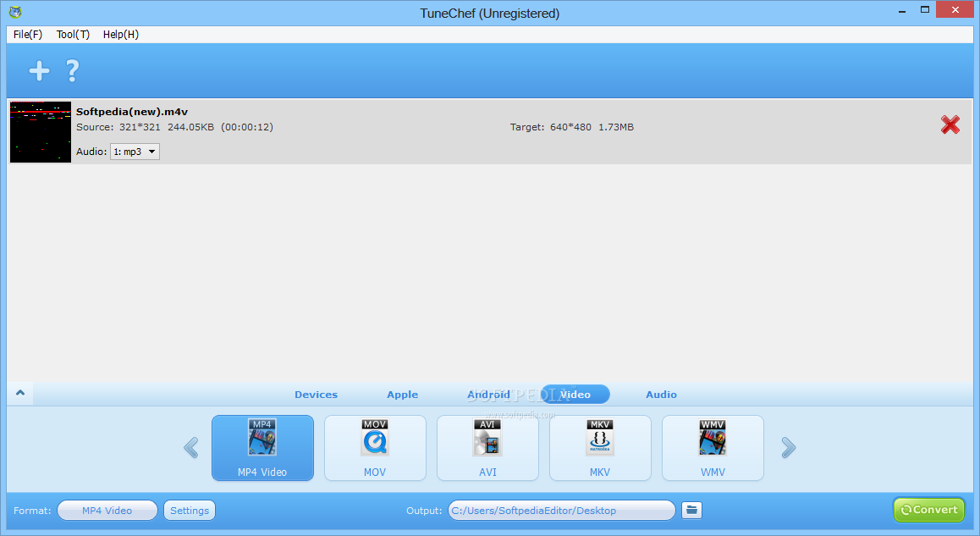Image resolution: width=980 pixels, height=536 pixels.
Task: Click the Target: 640*480 1.73MB text
Action: [572, 127]
